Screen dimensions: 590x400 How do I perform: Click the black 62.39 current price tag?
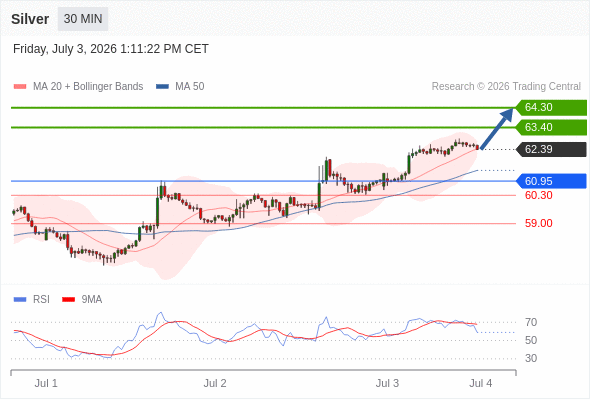tap(551, 149)
